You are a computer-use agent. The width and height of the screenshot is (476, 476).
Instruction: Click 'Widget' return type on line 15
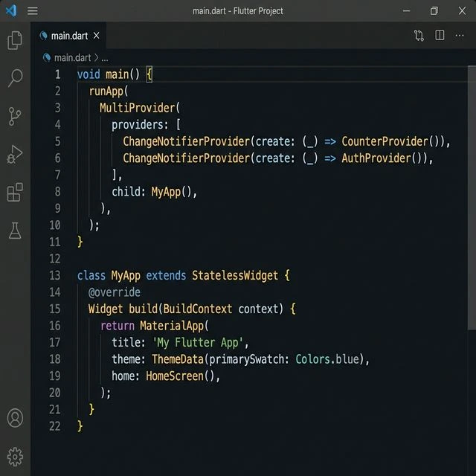tap(106, 309)
